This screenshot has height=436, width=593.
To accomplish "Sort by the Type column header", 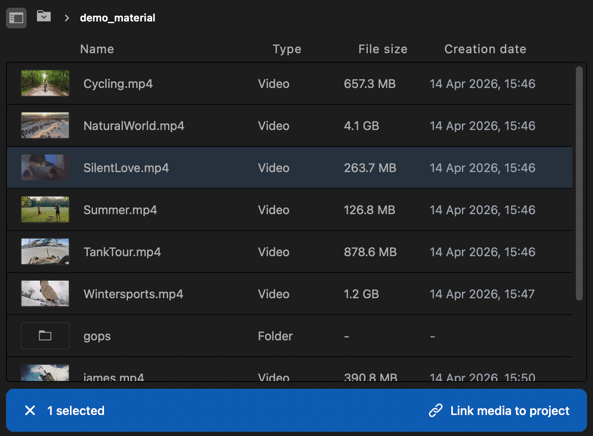I will click(x=287, y=49).
